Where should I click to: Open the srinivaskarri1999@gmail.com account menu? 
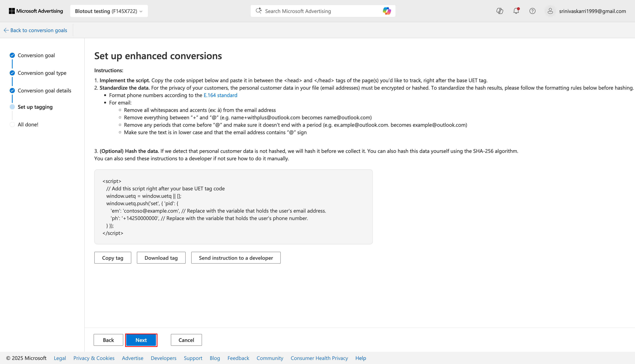pyautogui.click(x=592, y=11)
